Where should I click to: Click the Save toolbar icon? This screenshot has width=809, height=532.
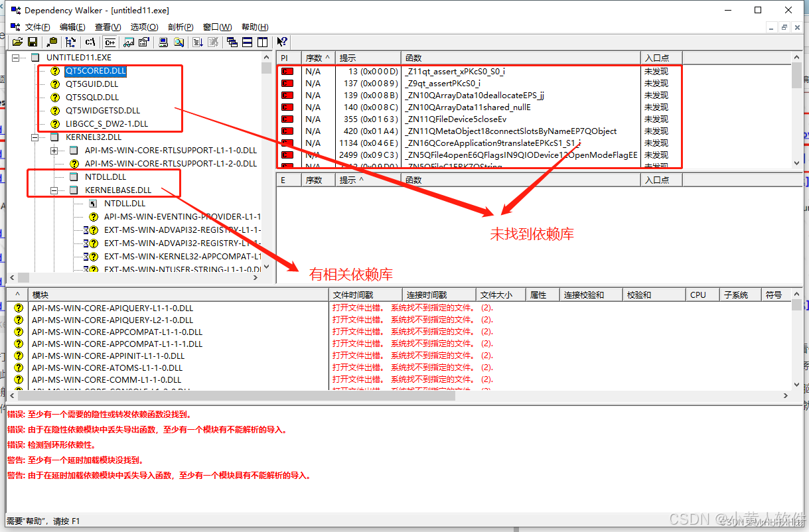pyautogui.click(x=32, y=42)
